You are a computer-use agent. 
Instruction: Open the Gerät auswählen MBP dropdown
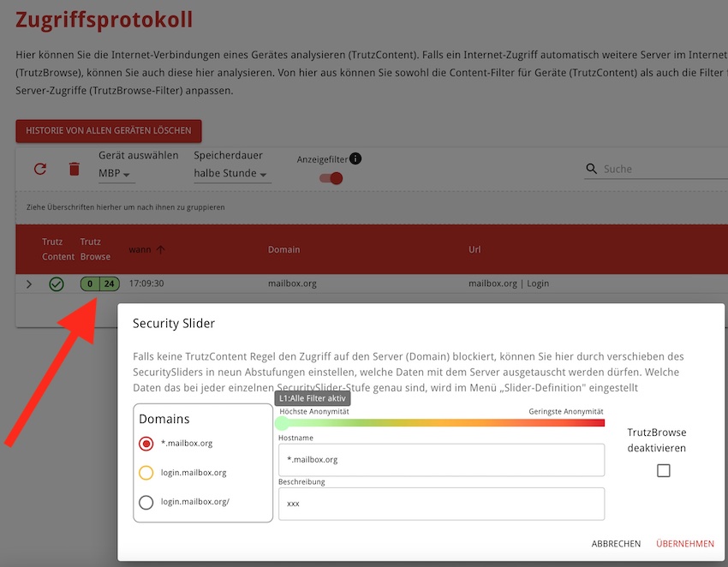(116, 174)
